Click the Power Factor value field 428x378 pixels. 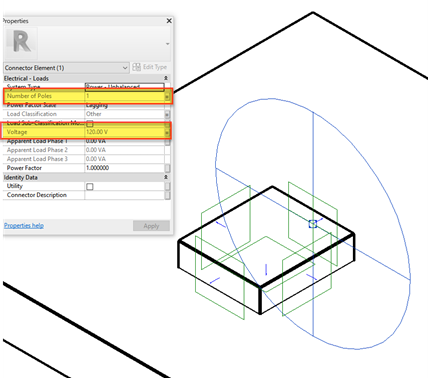(x=125, y=168)
